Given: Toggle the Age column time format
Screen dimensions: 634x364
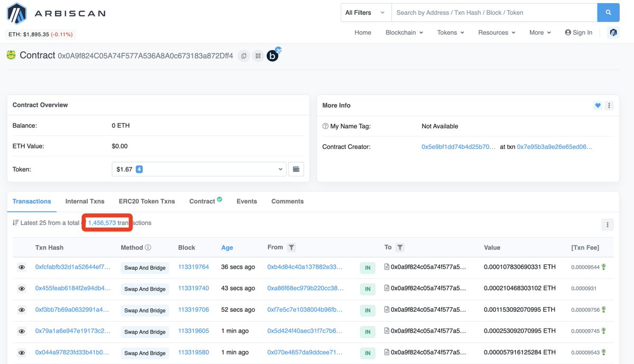Looking at the screenshot, I should click(x=227, y=247).
